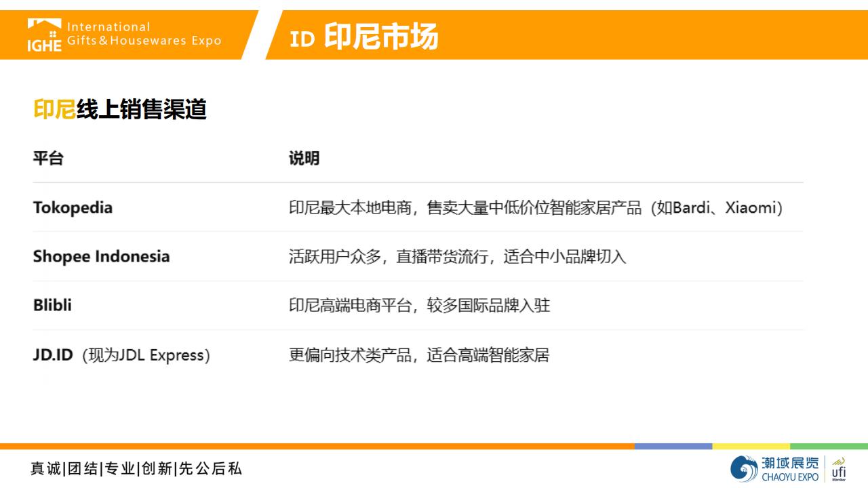Click the Chaoyu Expo swirl logo
868x488 pixels.
coord(744,469)
